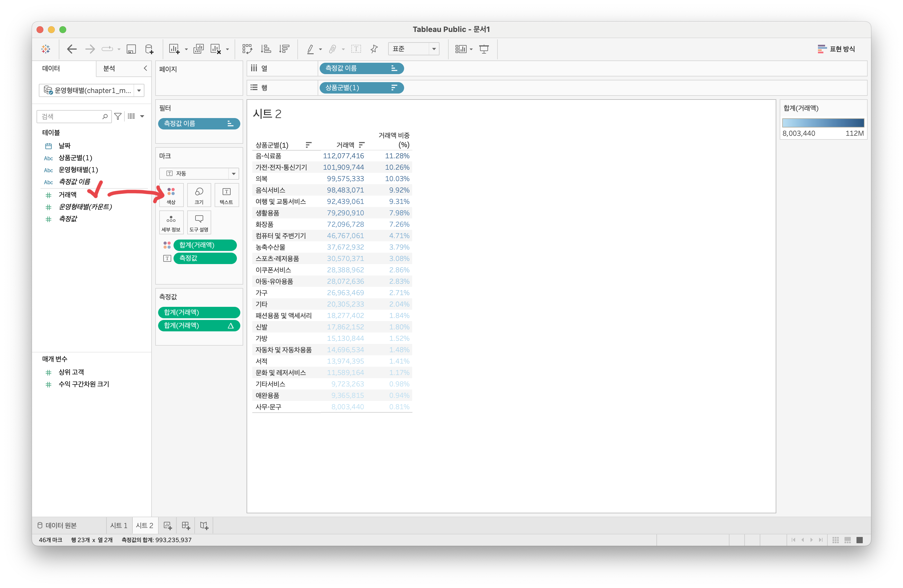This screenshot has height=588, width=903.
Task: Open the marks type 자동 dropdown
Action: pos(199,173)
